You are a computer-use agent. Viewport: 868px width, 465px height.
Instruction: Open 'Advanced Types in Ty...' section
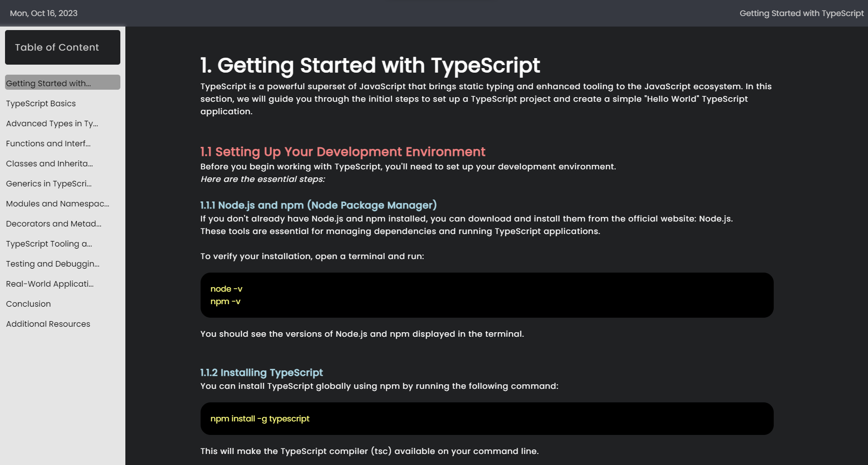click(52, 123)
